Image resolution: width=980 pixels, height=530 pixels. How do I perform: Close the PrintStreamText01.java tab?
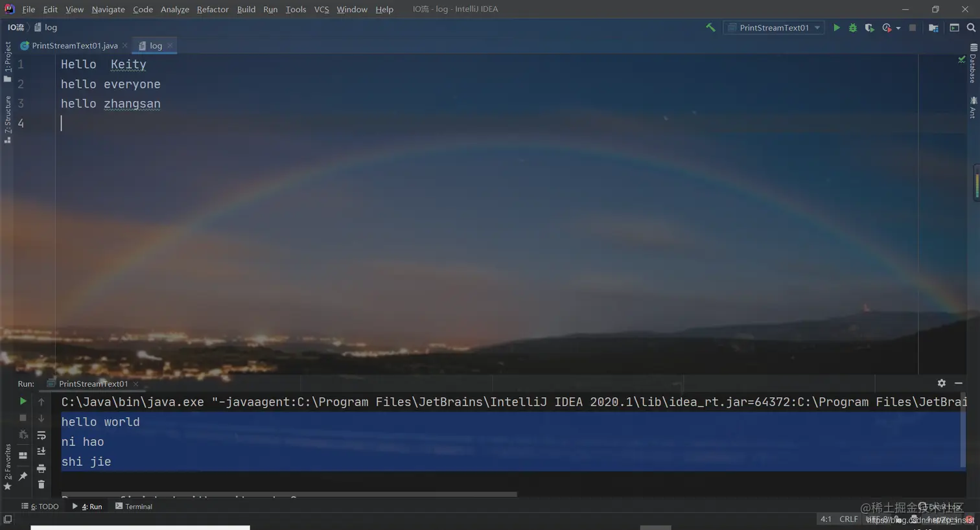point(125,45)
